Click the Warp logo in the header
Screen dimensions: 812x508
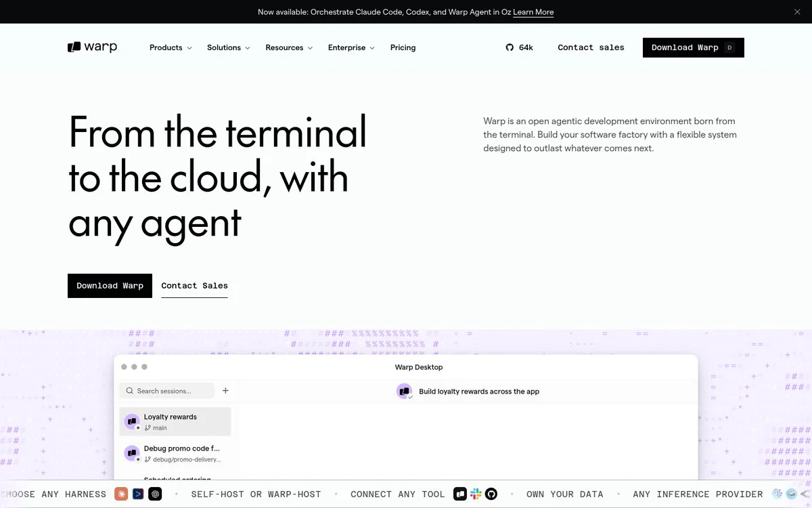(93, 47)
